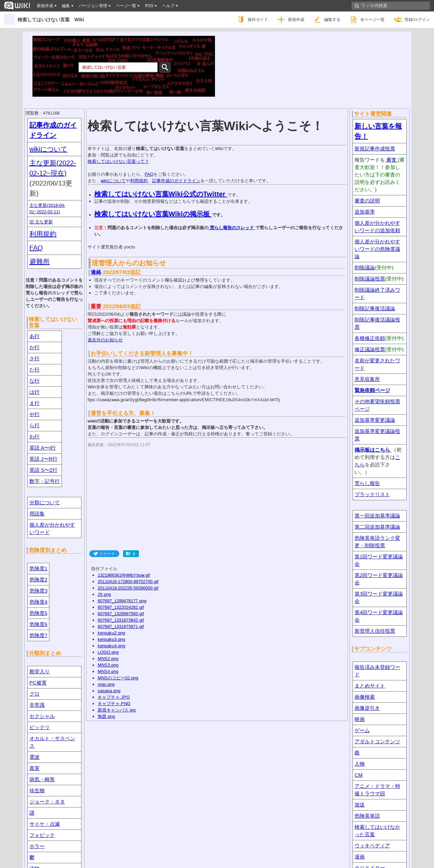Select あ行 in the word index
Screen dimensions: 434x868
coord(34,336)
